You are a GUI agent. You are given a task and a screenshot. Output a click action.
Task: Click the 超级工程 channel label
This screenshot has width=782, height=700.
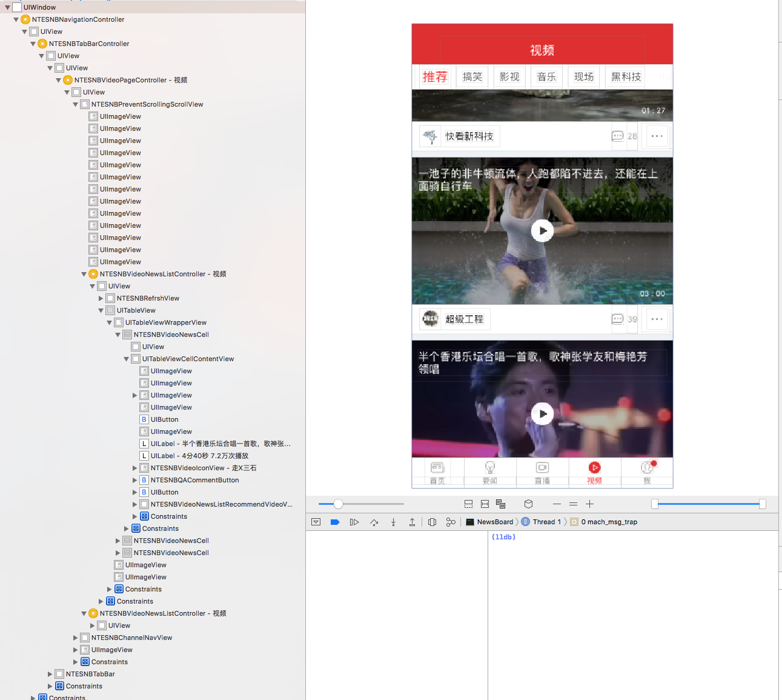465,319
